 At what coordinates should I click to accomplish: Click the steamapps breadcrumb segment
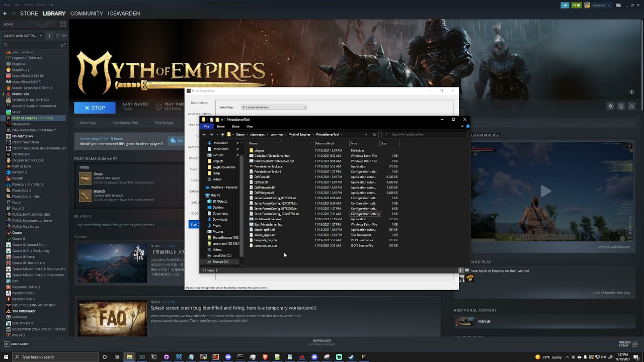point(257,134)
